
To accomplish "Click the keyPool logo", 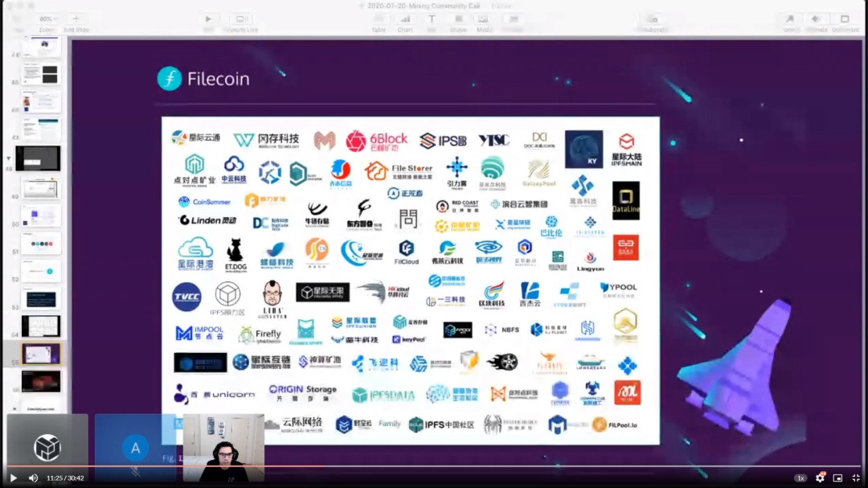I will click(408, 339).
